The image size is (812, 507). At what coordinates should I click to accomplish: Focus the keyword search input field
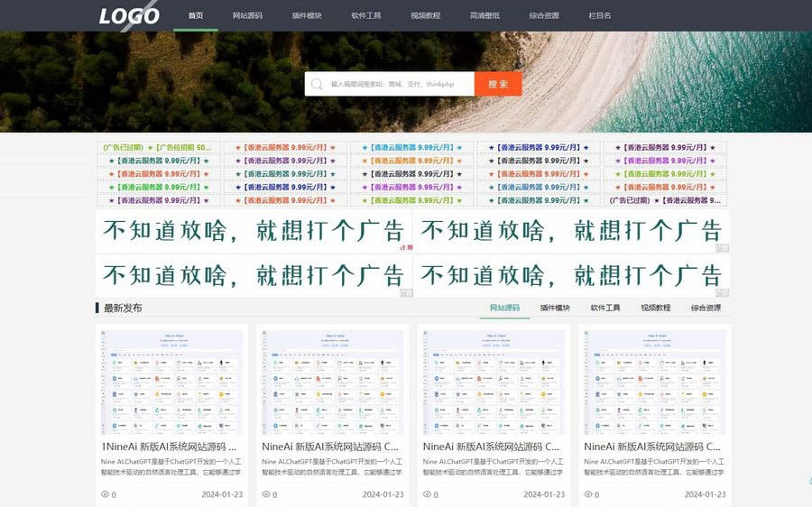pos(390,84)
